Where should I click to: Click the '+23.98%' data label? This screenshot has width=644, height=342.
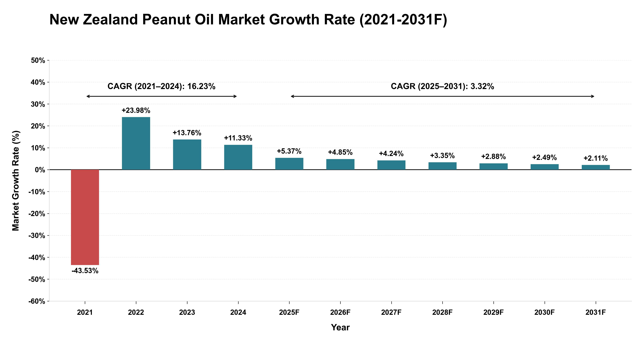click(136, 111)
